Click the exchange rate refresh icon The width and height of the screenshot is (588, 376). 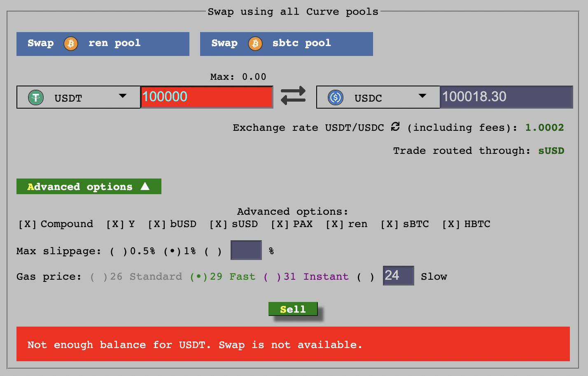(395, 127)
